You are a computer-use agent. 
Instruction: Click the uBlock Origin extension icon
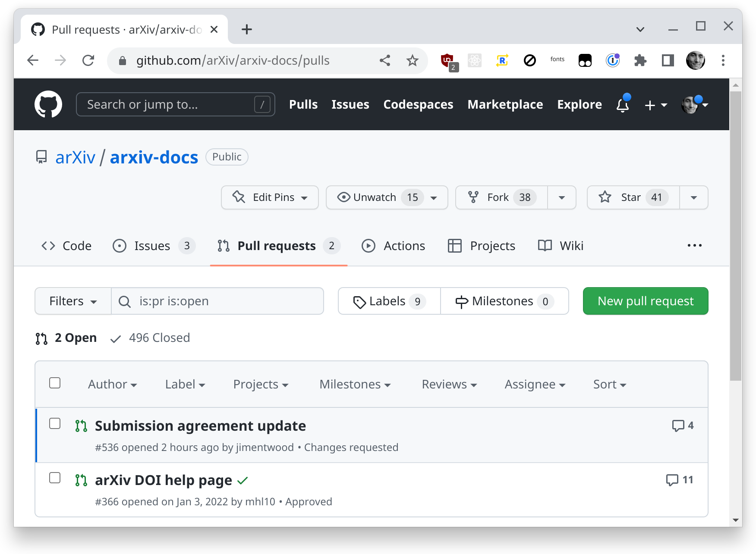coord(448,61)
